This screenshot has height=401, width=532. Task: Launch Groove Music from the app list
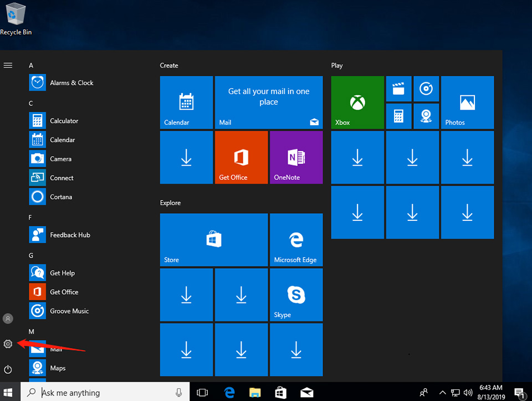point(59,311)
